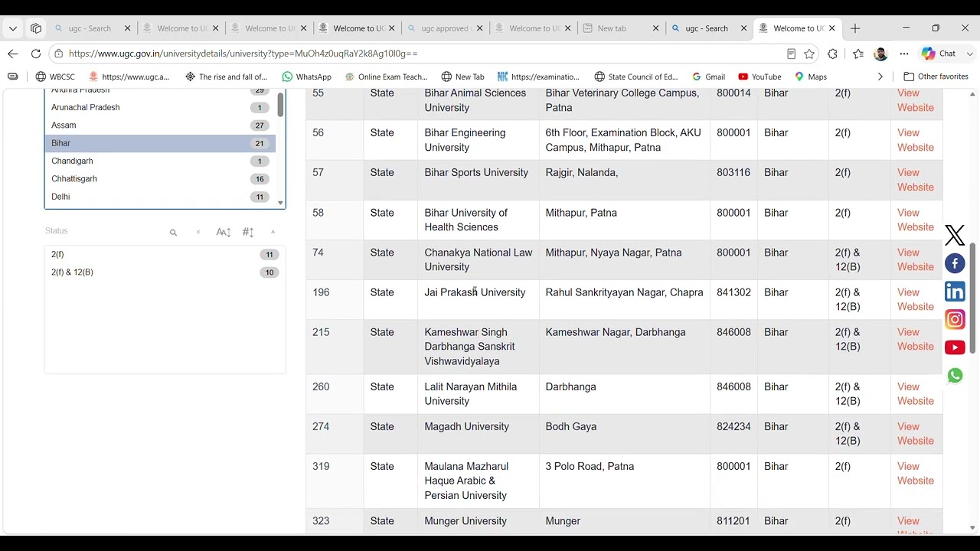Select Chandigarh in the state filter list
980x551 pixels.
(160, 161)
